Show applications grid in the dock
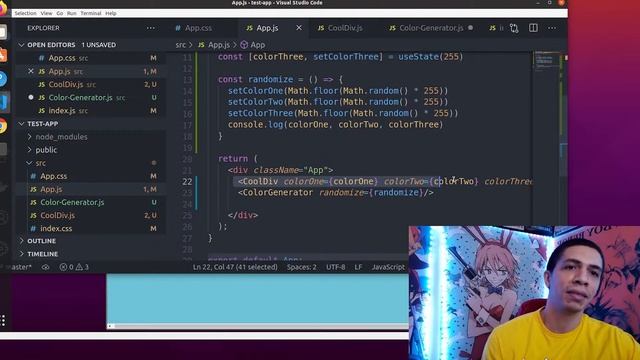Image resolution: width=640 pixels, height=360 pixels. (3, 320)
